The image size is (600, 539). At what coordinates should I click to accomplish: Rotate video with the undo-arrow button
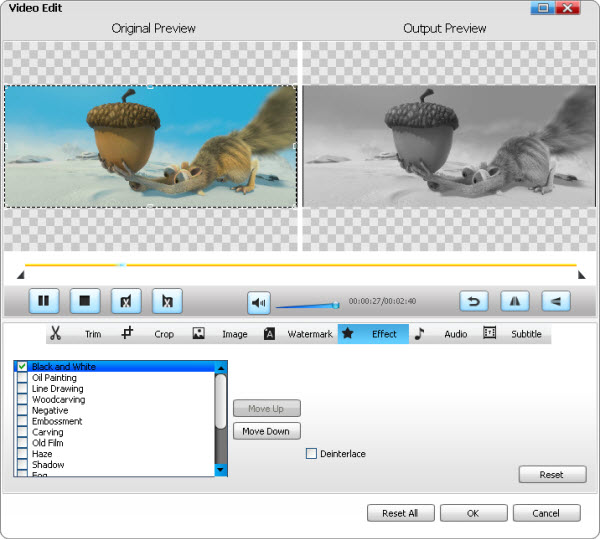pos(474,301)
